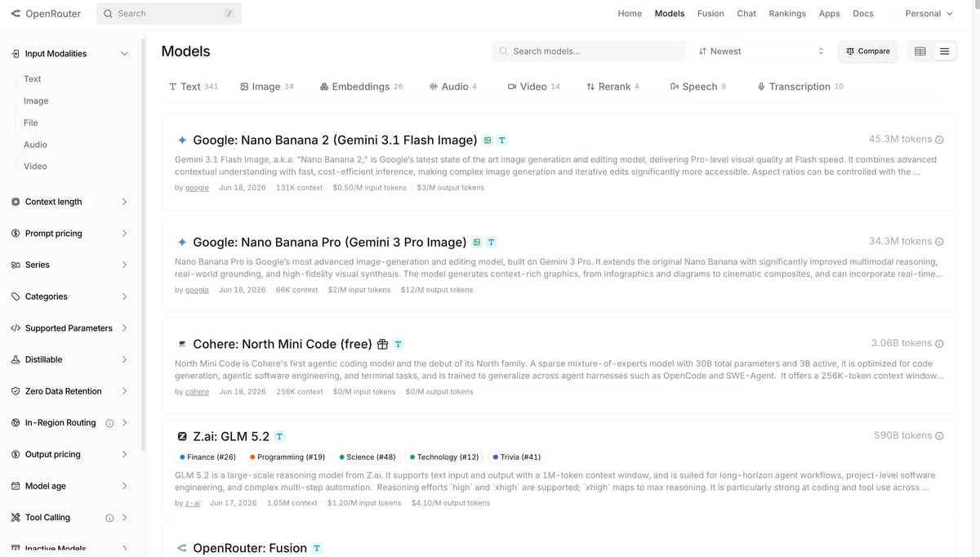
Task: Open the Rerank models tab
Action: tap(612, 87)
